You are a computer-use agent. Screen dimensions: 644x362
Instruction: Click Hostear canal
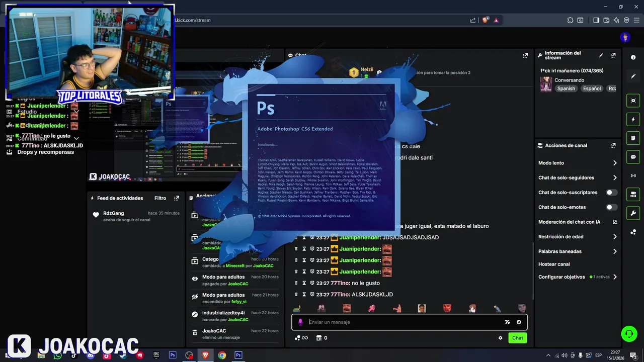(554, 264)
